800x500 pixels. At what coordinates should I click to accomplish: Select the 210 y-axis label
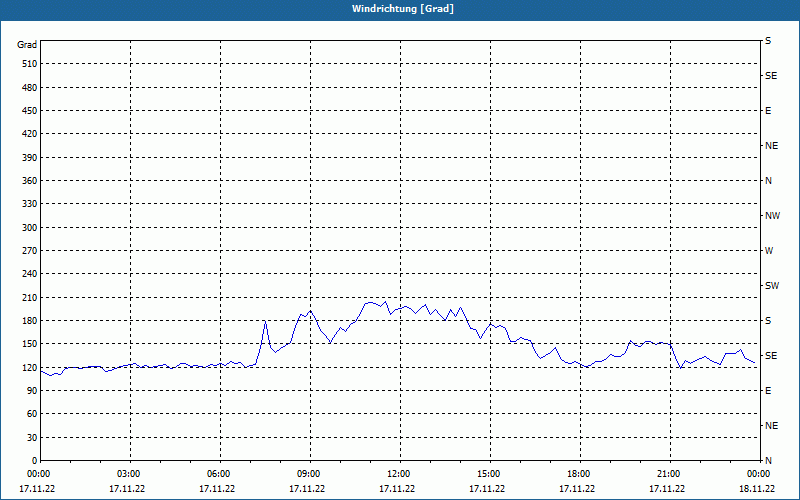point(30,297)
